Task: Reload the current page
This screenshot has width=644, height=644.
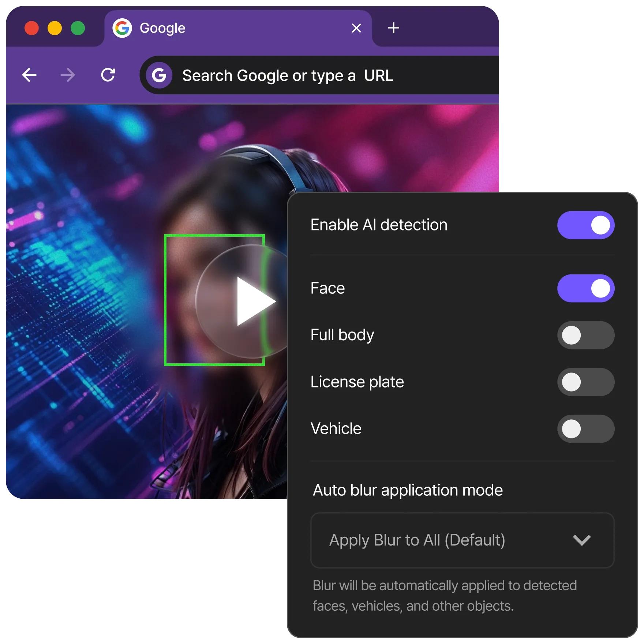Action: [x=108, y=75]
